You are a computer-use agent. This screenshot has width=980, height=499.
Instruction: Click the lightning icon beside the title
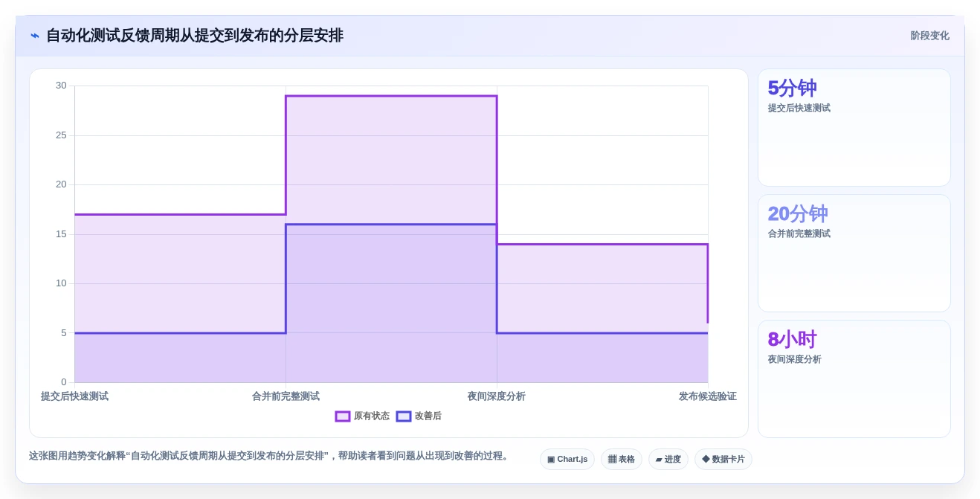(x=35, y=36)
